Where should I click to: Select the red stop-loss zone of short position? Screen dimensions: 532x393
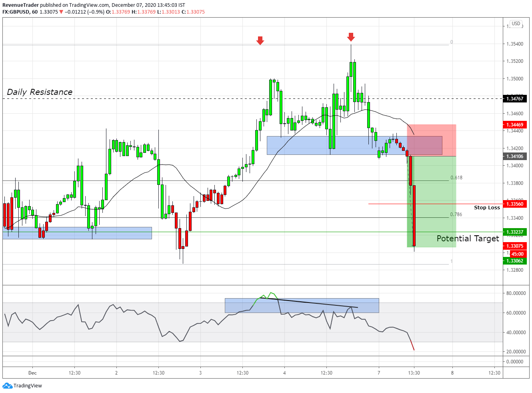[432, 140]
